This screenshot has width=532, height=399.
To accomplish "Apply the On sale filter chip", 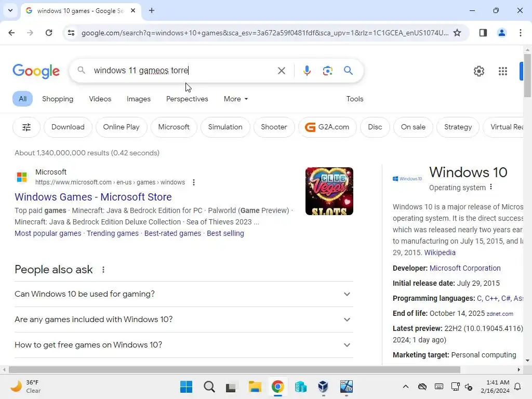I will click(x=413, y=127).
